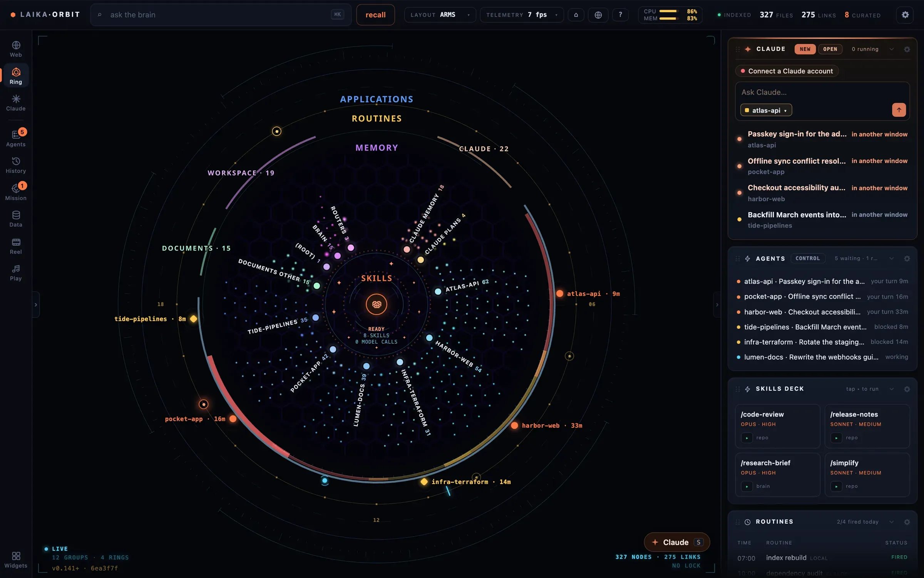This screenshot has width=924, height=578.
Task: Click the home icon in top bar
Action: (576, 15)
